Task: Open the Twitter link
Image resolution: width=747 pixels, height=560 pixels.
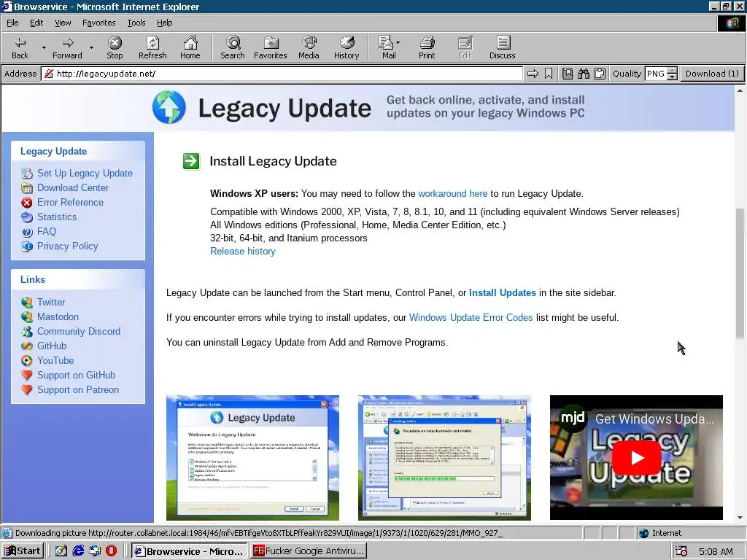Action: (51, 302)
